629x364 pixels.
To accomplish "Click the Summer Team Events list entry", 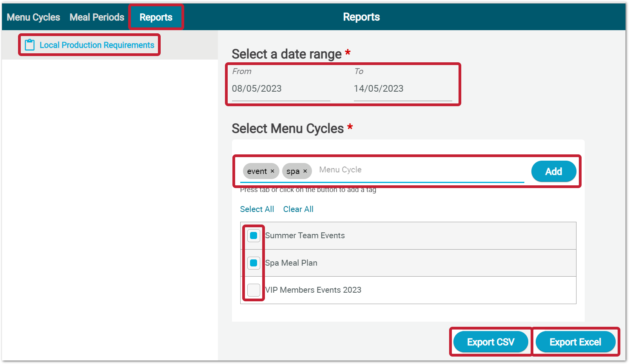I will [x=305, y=235].
